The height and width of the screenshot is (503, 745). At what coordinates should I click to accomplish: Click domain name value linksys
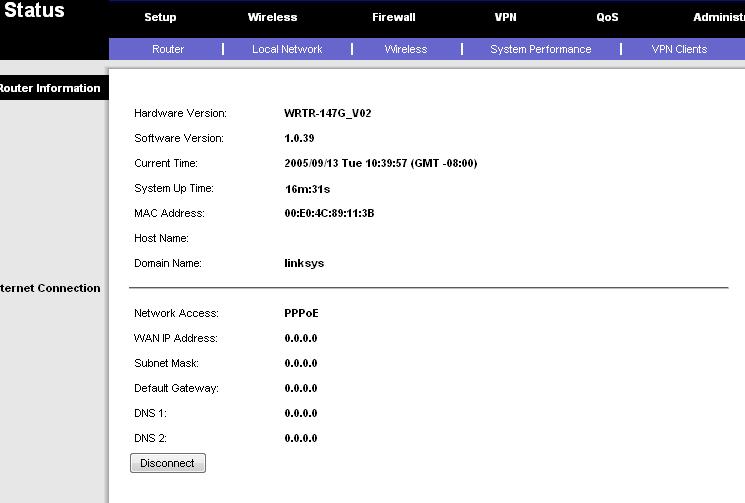point(304,263)
